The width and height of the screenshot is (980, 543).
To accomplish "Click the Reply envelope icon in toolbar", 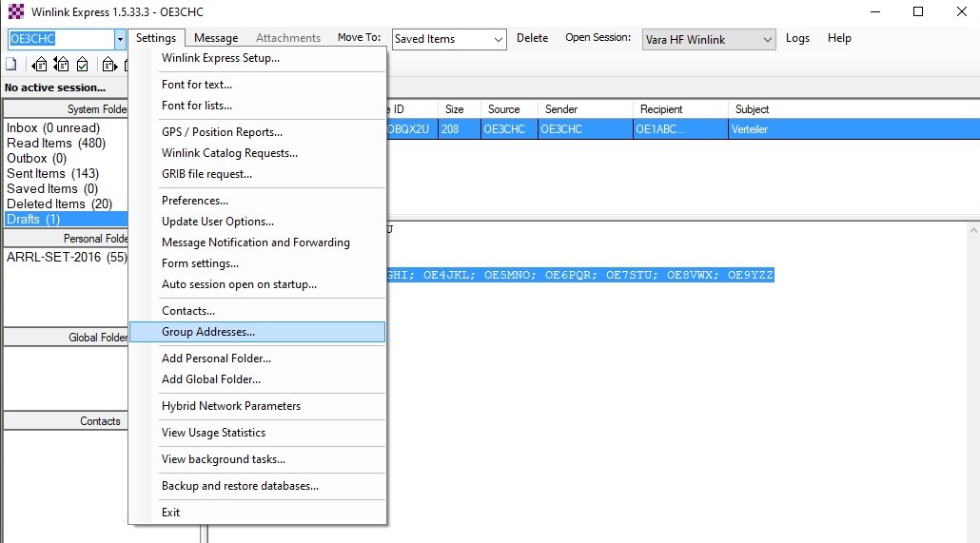I will [x=39, y=65].
